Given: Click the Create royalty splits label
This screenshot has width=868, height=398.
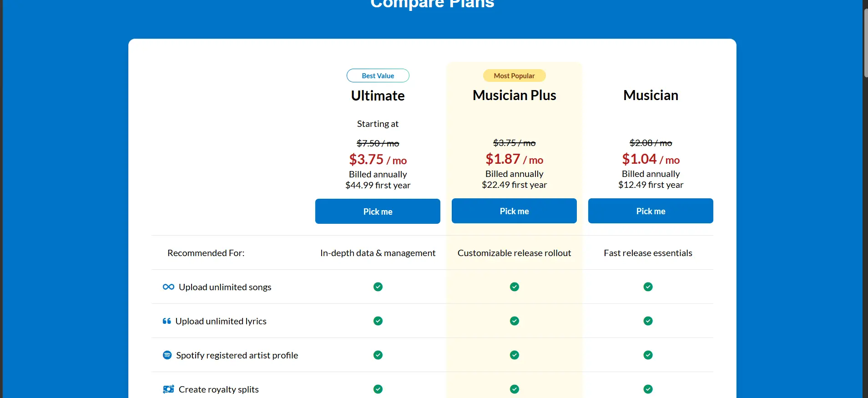Looking at the screenshot, I should [218, 389].
